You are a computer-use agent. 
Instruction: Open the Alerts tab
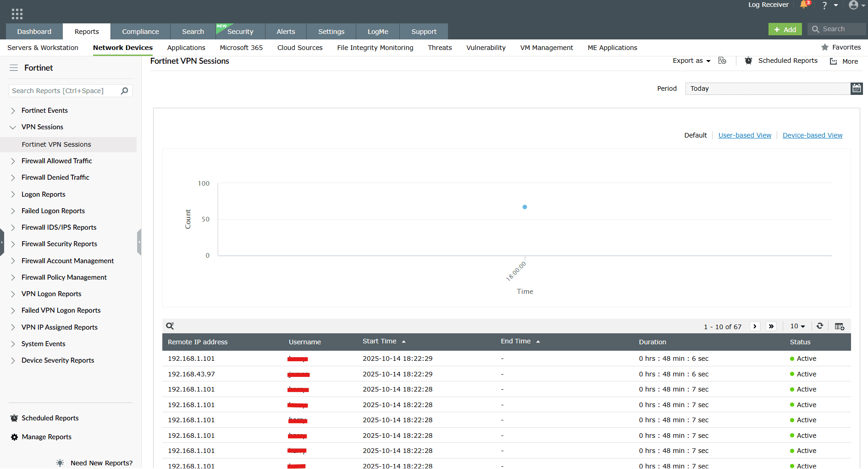[286, 32]
